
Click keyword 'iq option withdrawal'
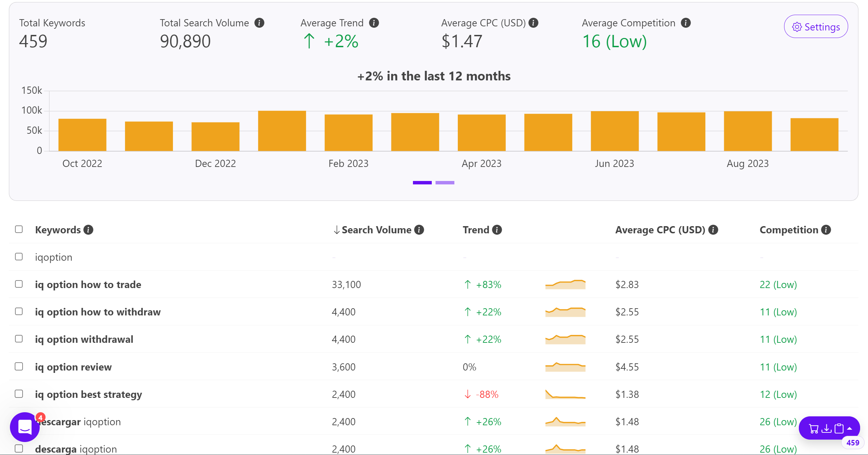pos(84,339)
